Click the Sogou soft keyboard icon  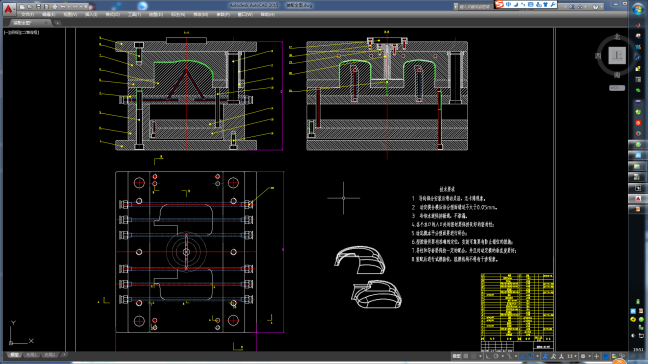531,4
